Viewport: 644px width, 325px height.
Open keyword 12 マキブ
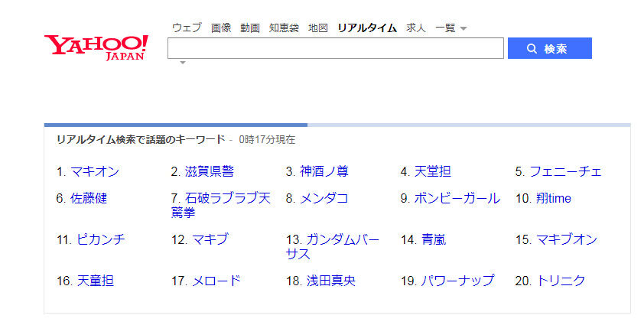[210, 239]
